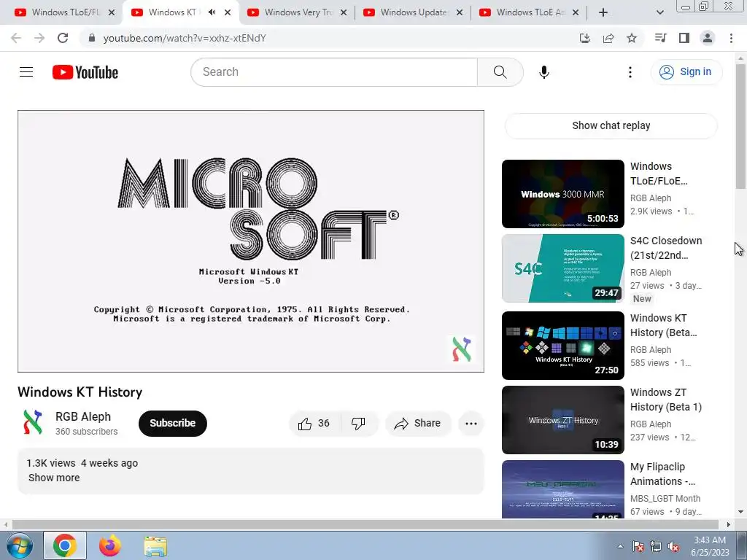Toggle the Chrome side panel
Image resolution: width=747 pixels, height=560 pixels.
tap(684, 38)
